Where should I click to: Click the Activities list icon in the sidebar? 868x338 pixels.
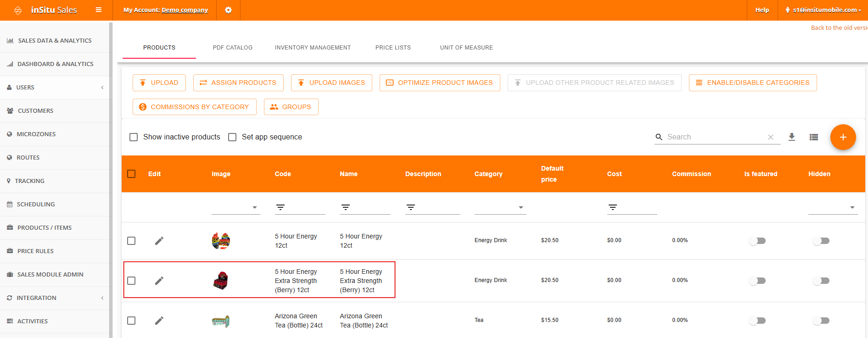10,321
